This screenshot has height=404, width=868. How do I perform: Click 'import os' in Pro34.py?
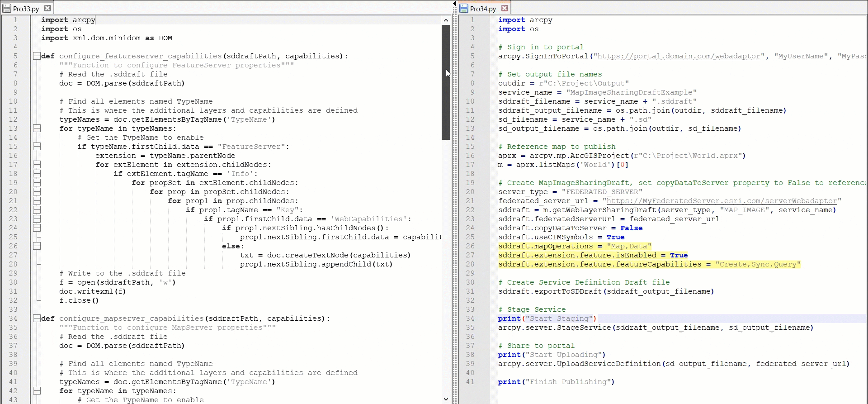pyautogui.click(x=519, y=29)
